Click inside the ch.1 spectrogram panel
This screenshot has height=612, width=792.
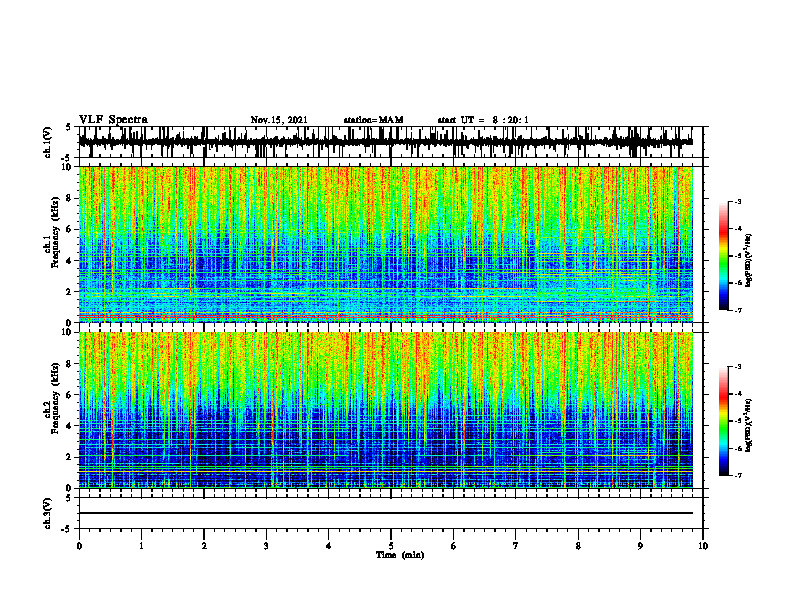pos(385,244)
